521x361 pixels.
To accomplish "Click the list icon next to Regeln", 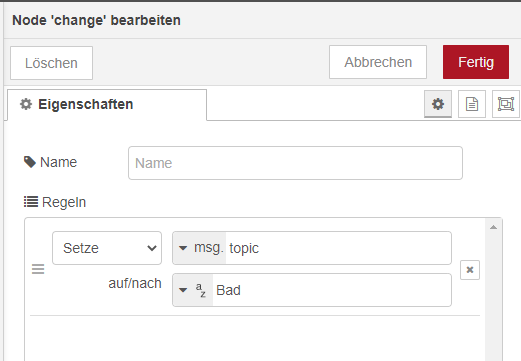I will pyautogui.click(x=31, y=202).
